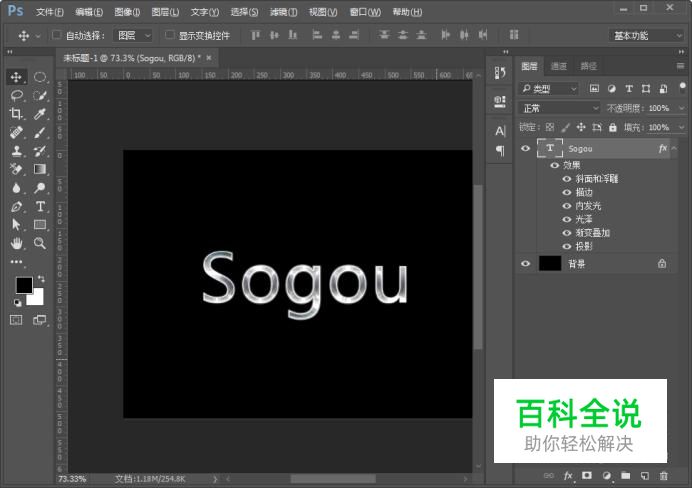692x488 pixels.
Task: Select the Gradient tool
Action: pos(40,169)
